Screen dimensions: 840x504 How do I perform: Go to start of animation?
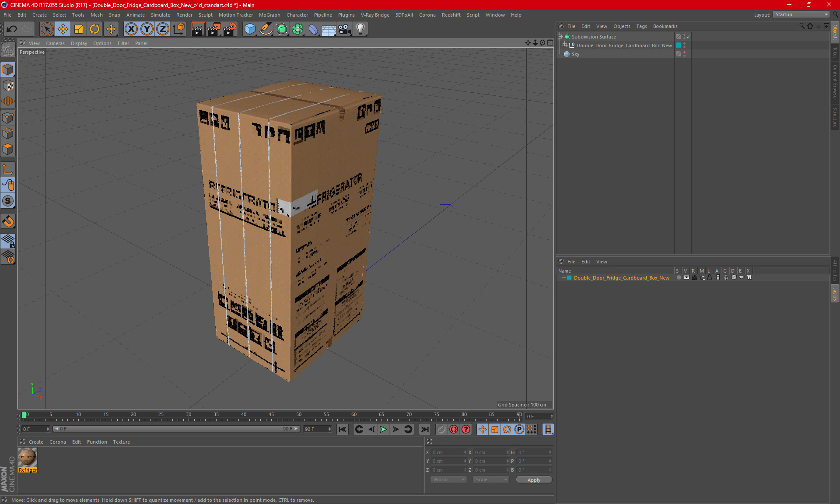coord(343,429)
